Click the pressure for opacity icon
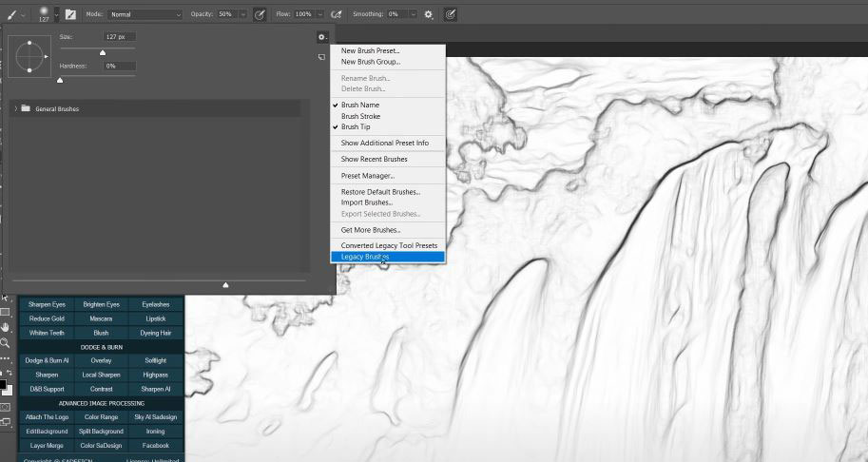Viewport: 868px width, 462px height. (x=259, y=14)
